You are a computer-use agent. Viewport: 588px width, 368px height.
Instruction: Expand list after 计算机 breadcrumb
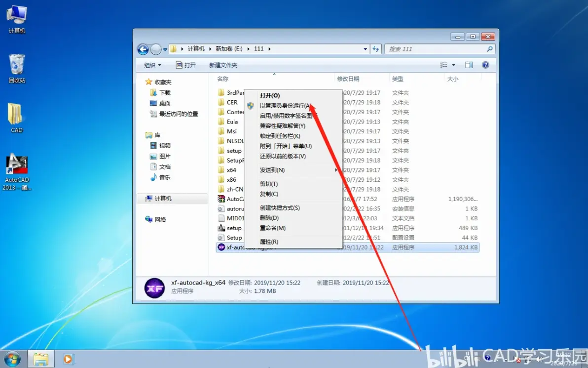coord(210,49)
